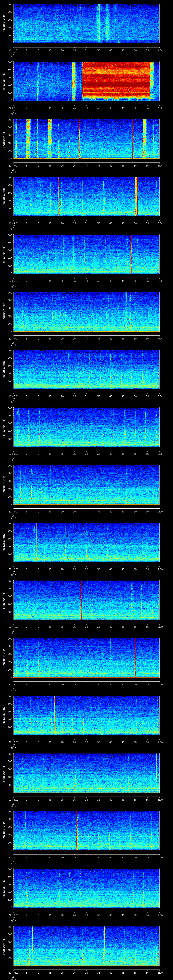Click the 14:00 end time label

(159, 742)
